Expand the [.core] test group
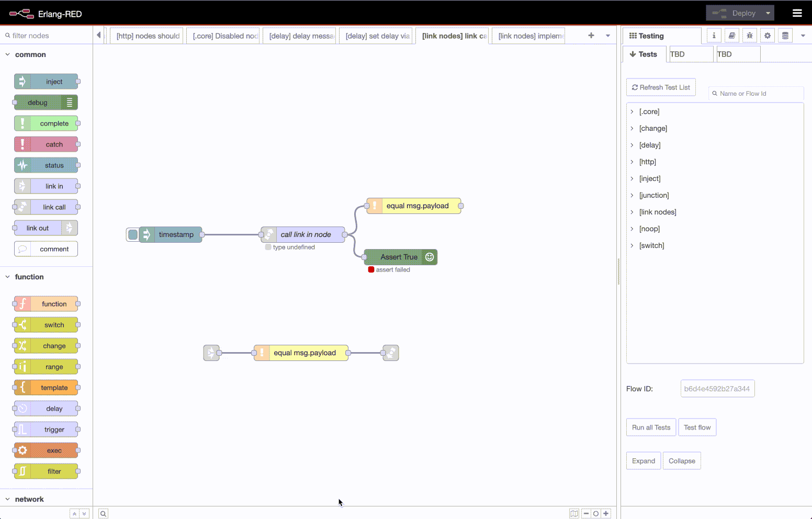The image size is (812, 519). pos(632,111)
